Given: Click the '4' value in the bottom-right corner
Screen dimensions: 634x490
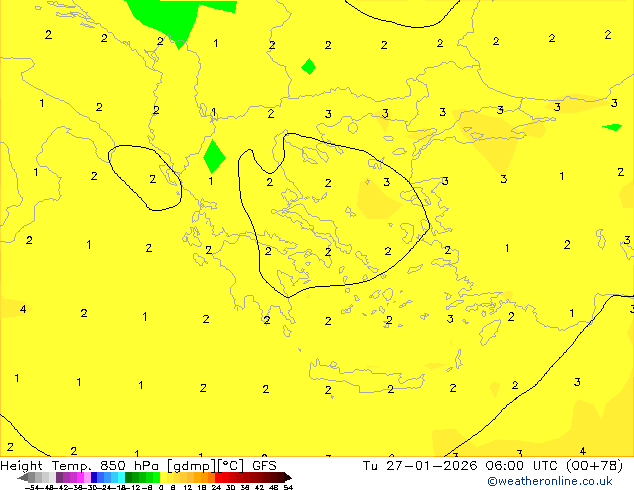Looking at the screenshot, I should 583,452.
